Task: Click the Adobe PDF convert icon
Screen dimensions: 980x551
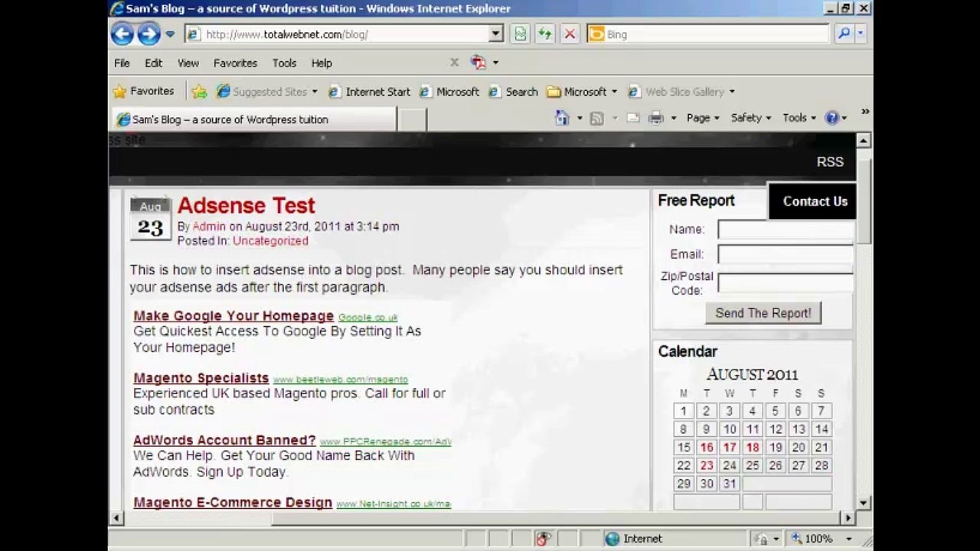Action: click(479, 62)
